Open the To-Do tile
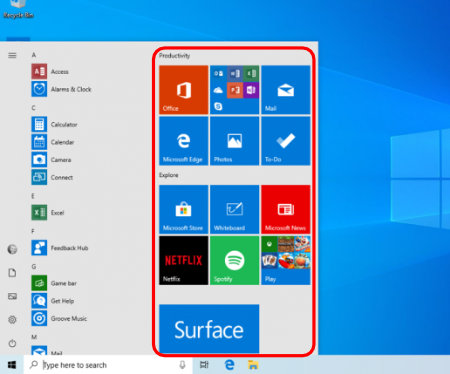 286,141
